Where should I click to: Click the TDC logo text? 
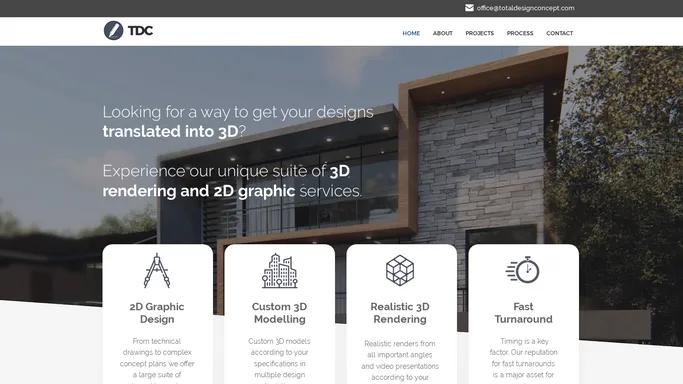(140, 30)
